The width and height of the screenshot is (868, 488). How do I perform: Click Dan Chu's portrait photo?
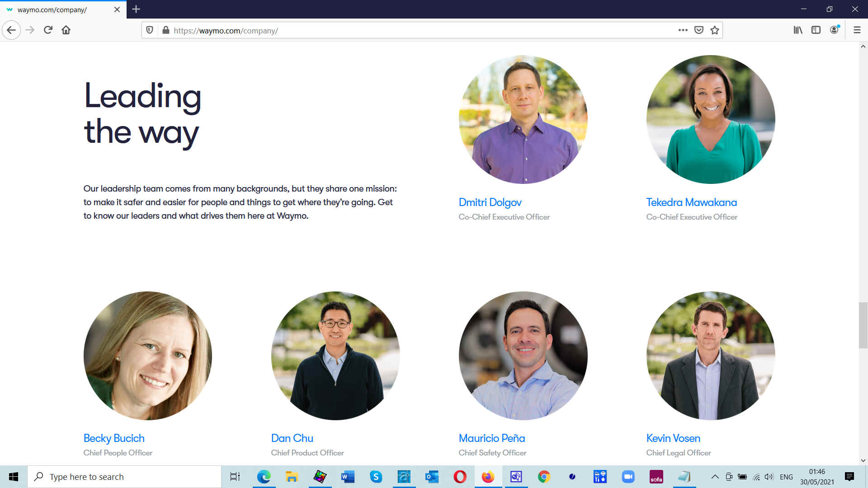pos(335,356)
